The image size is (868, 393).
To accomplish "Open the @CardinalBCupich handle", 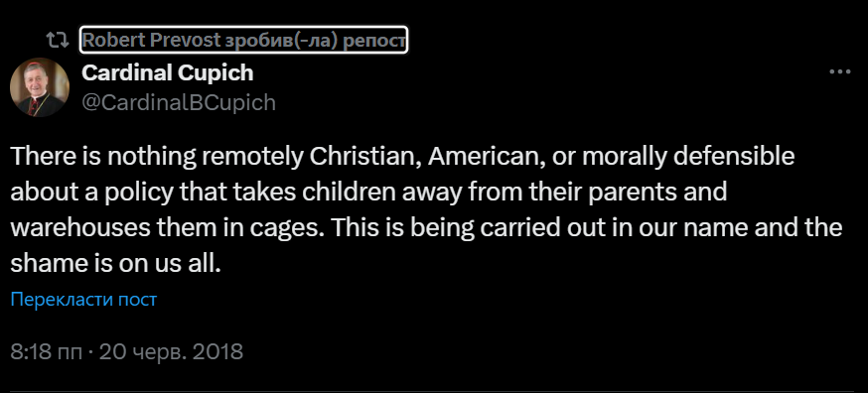I will click(179, 103).
